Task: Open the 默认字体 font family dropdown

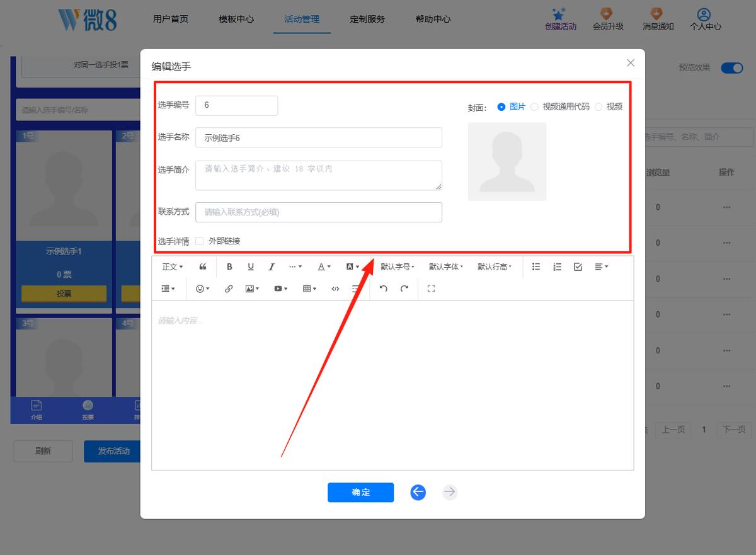Action: pos(446,267)
